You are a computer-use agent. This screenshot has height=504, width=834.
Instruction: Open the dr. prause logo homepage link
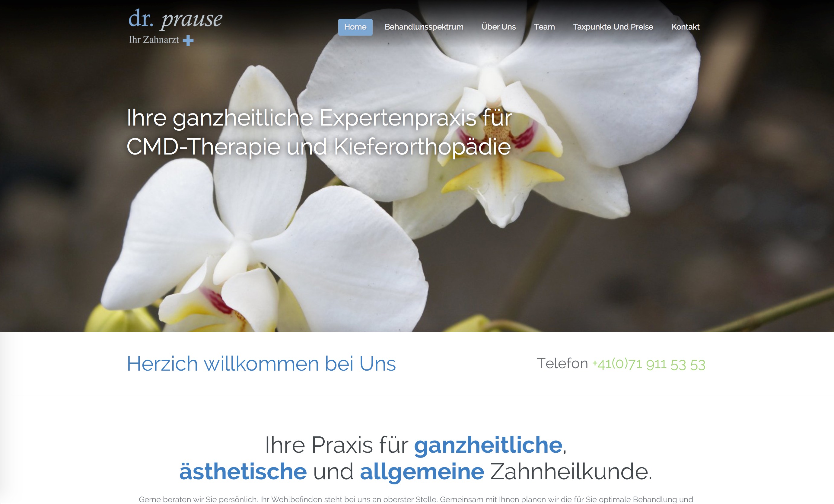175,27
